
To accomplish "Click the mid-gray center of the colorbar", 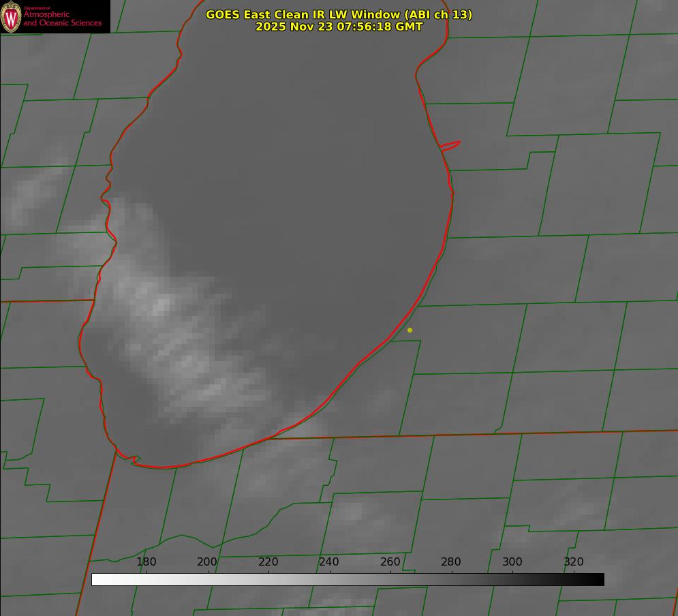I will [x=348, y=579].
